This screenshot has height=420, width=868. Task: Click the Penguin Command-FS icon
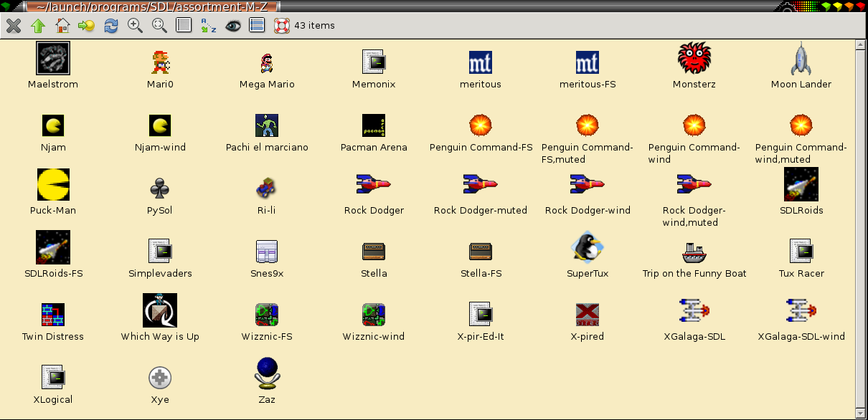click(481, 125)
